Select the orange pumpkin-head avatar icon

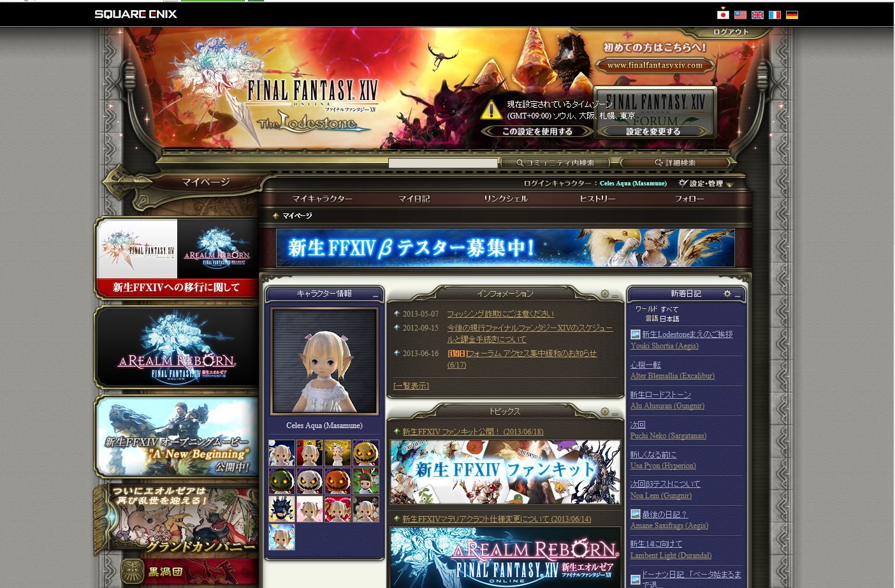tap(338, 481)
